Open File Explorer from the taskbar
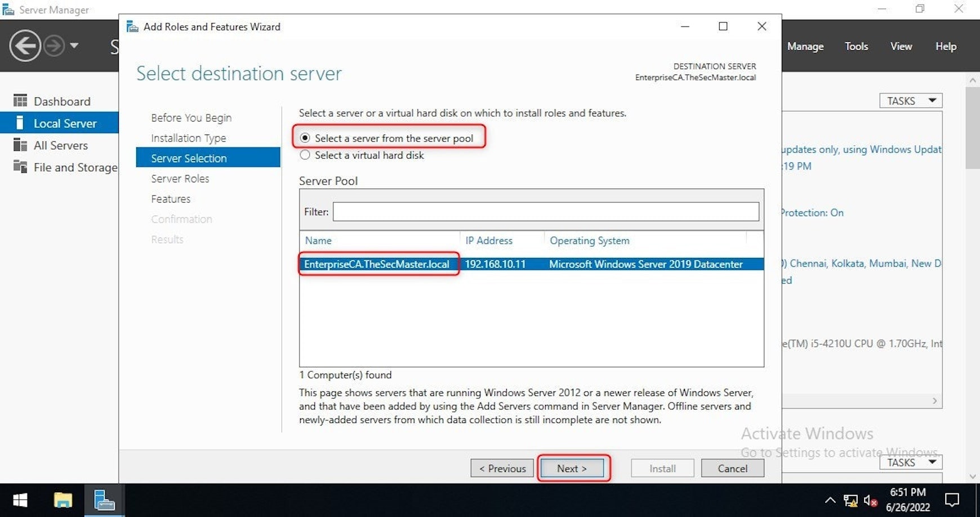The width and height of the screenshot is (980, 517). [x=63, y=500]
